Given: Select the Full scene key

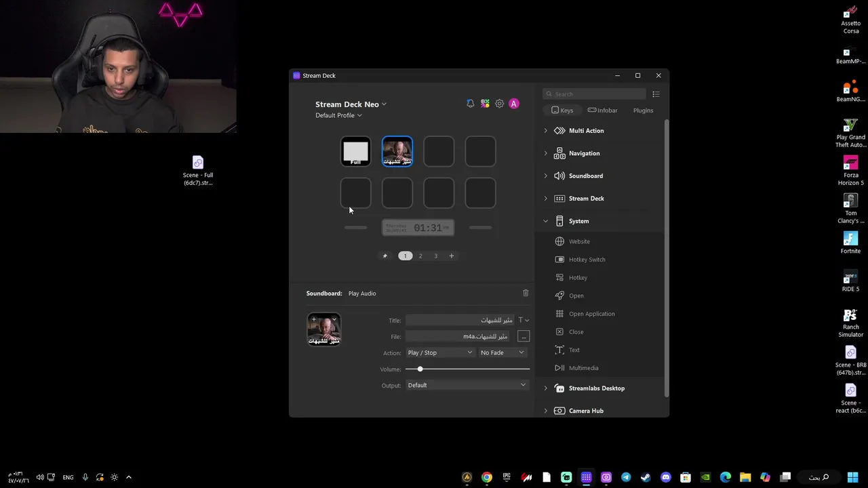Looking at the screenshot, I should (x=355, y=152).
